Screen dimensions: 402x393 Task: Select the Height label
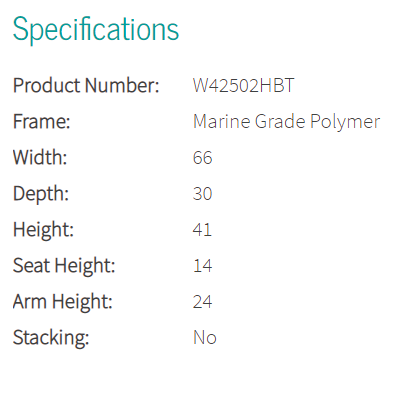tap(43, 230)
